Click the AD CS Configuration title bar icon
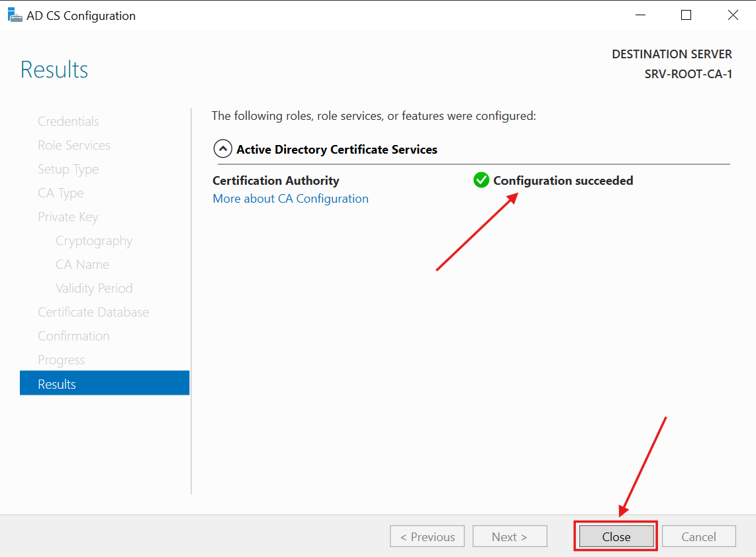Viewport: 756px width, 557px height. pos(14,14)
